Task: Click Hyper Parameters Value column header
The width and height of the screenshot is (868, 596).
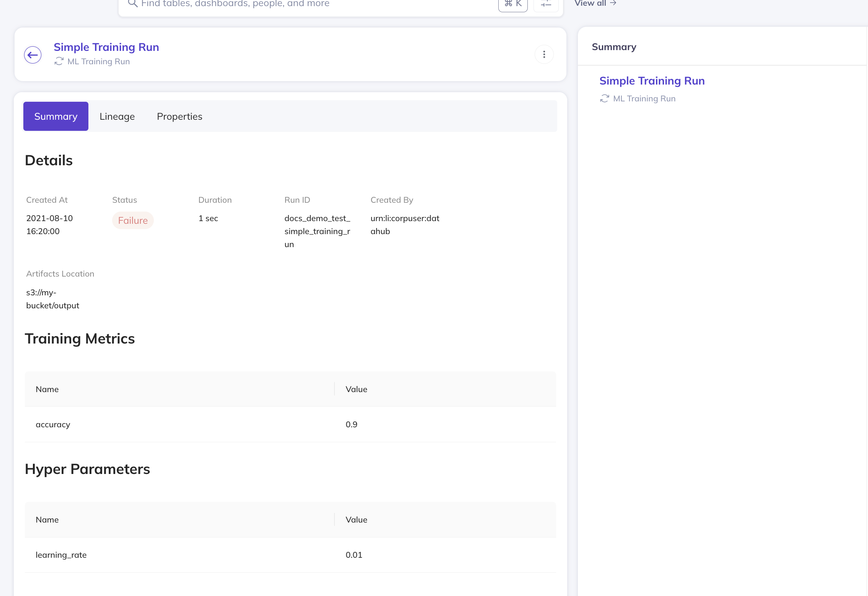Action: click(x=356, y=519)
